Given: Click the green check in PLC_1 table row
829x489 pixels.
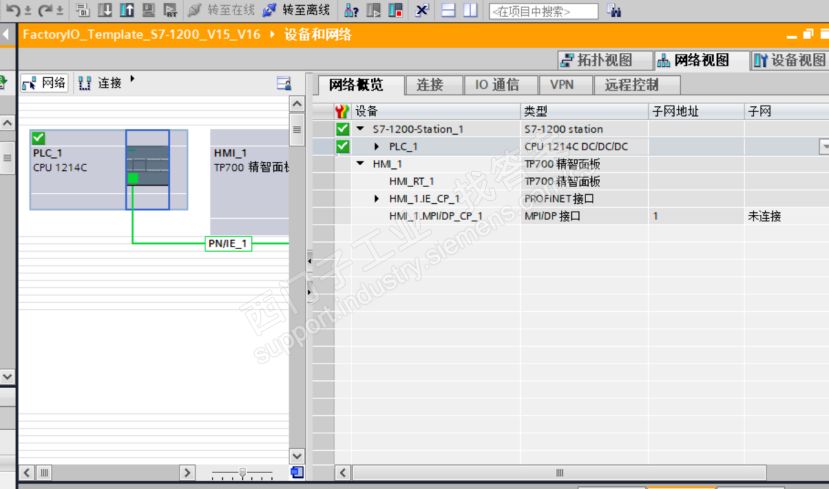Looking at the screenshot, I should point(343,146).
